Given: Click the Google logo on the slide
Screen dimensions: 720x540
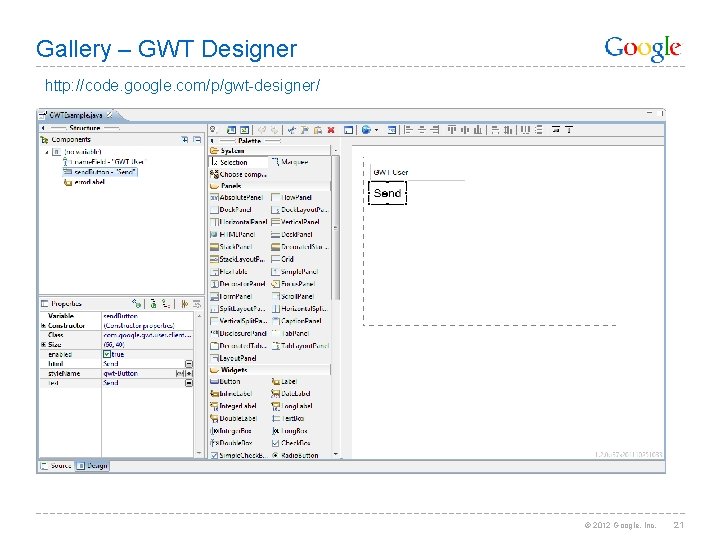Looking at the screenshot, I should pos(642,48).
